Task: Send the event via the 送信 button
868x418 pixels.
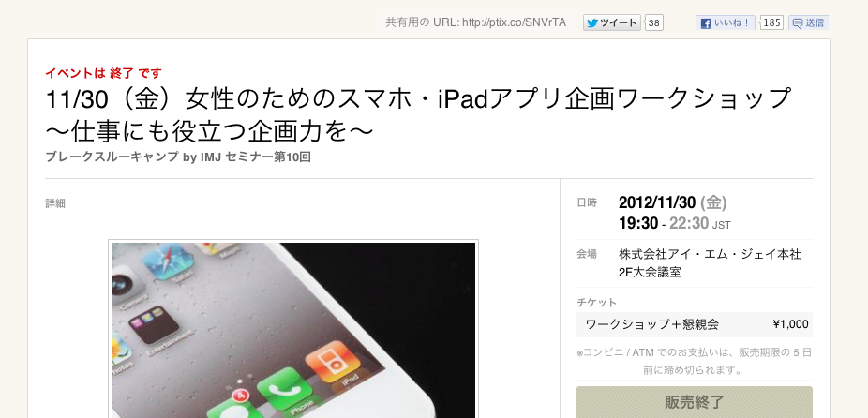Action: pyautogui.click(x=808, y=23)
